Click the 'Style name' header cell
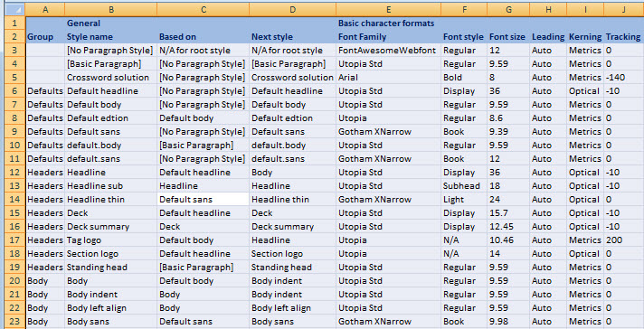Image resolution: width=644 pixels, height=329 pixels. coord(110,36)
